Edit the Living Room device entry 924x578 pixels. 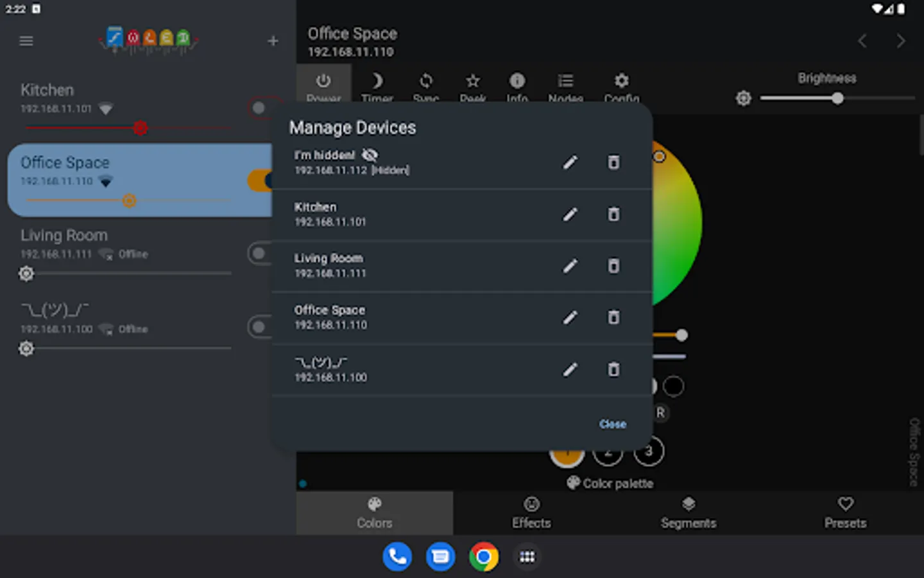pyautogui.click(x=570, y=266)
